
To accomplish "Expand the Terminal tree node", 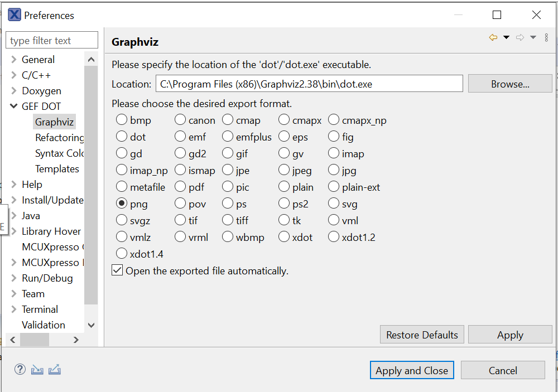I will [14, 309].
